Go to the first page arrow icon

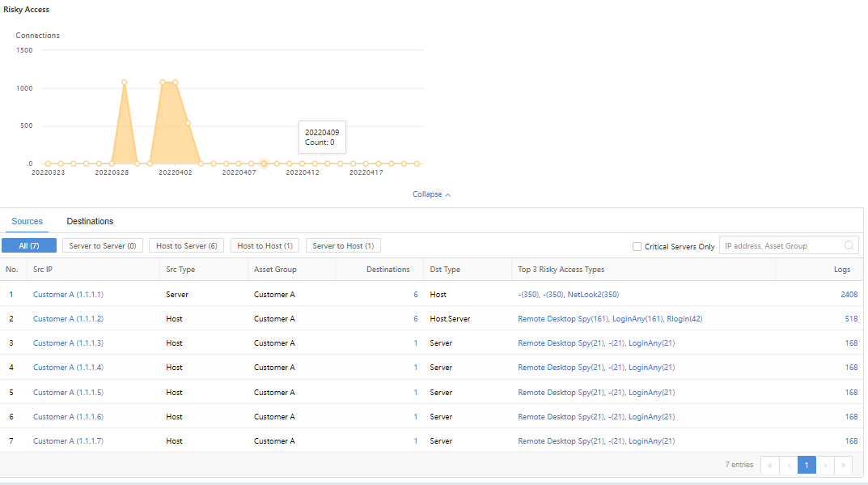click(769, 465)
